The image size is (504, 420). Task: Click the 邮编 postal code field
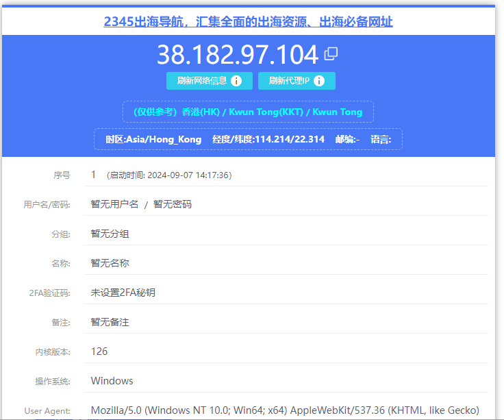tap(347, 139)
